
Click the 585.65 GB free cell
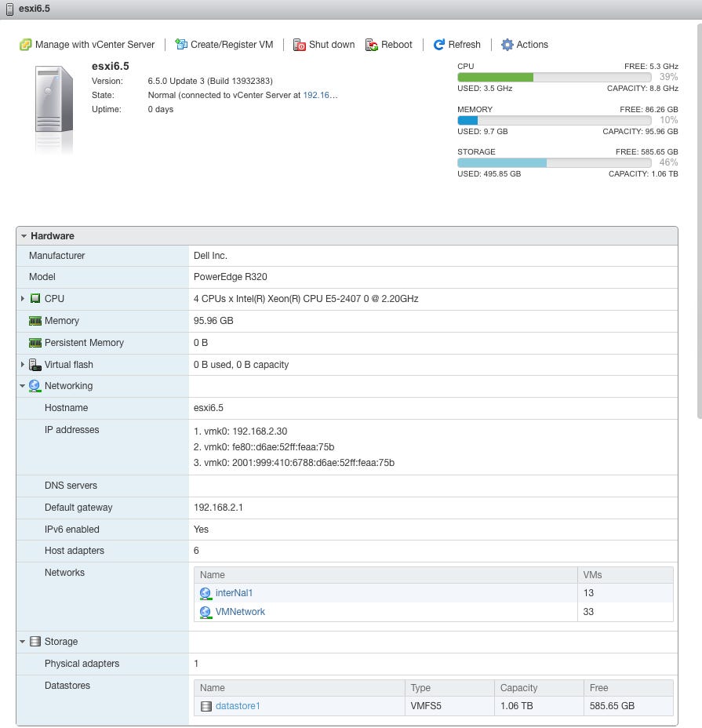[612, 706]
